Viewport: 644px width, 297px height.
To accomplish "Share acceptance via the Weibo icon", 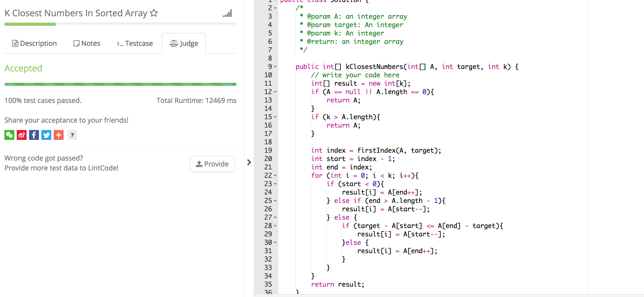I will [x=21, y=135].
